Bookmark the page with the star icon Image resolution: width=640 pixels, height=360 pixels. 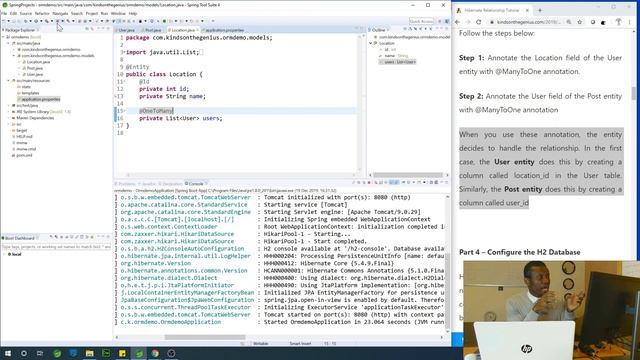(580, 22)
